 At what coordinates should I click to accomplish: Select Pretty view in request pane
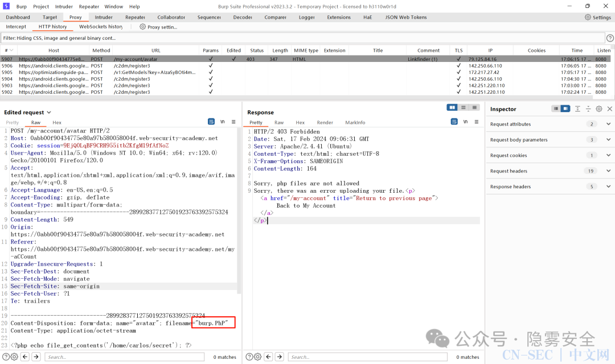point(12,122)
